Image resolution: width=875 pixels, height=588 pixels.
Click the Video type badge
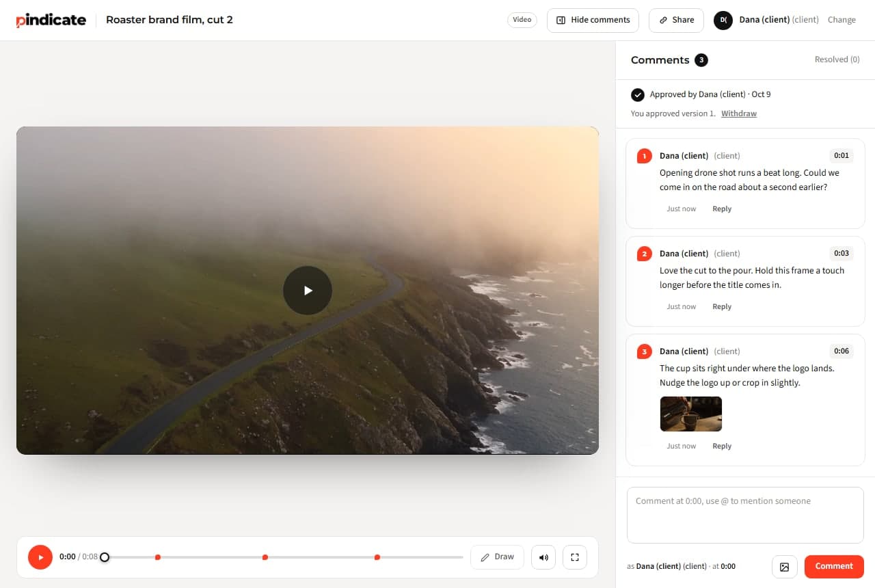point(522,20)
